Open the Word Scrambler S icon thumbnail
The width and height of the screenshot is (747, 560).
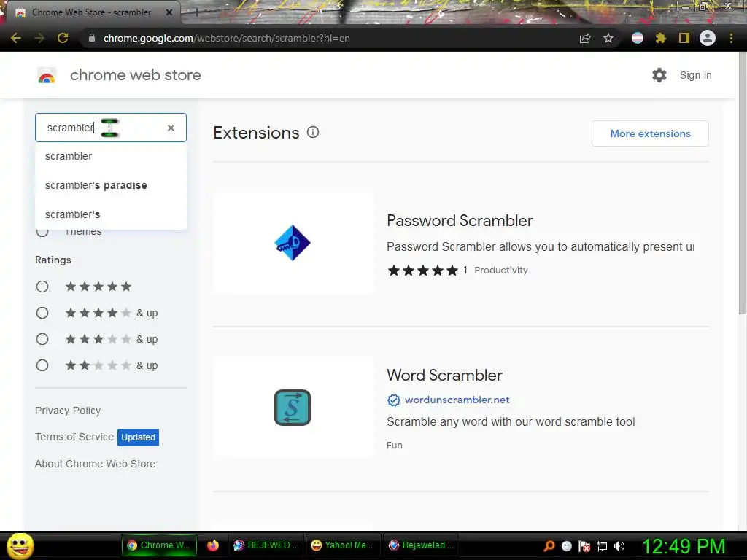pyautogui.click(x=293, y=408)
